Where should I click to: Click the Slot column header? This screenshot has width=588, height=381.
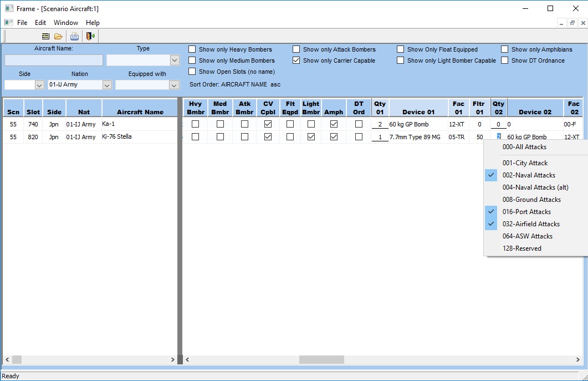pos(33,108)
